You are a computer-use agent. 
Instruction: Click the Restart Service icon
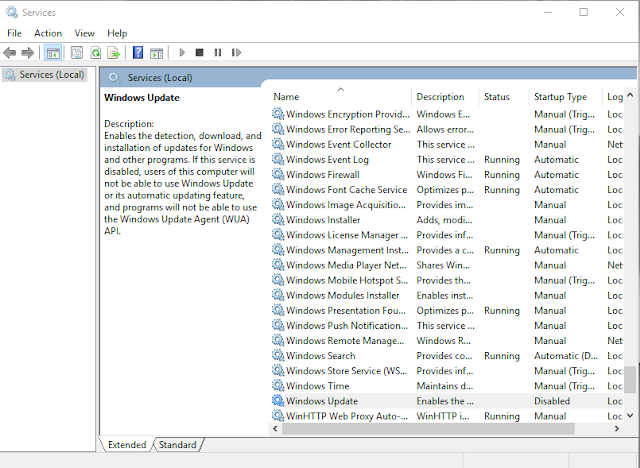point(236,53)
